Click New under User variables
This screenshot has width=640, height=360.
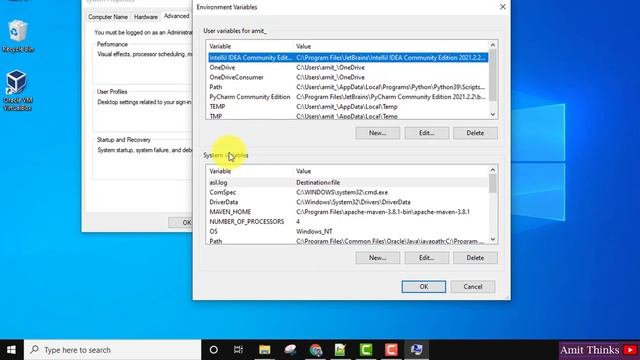pyautogui.click(x=378, y=133)
